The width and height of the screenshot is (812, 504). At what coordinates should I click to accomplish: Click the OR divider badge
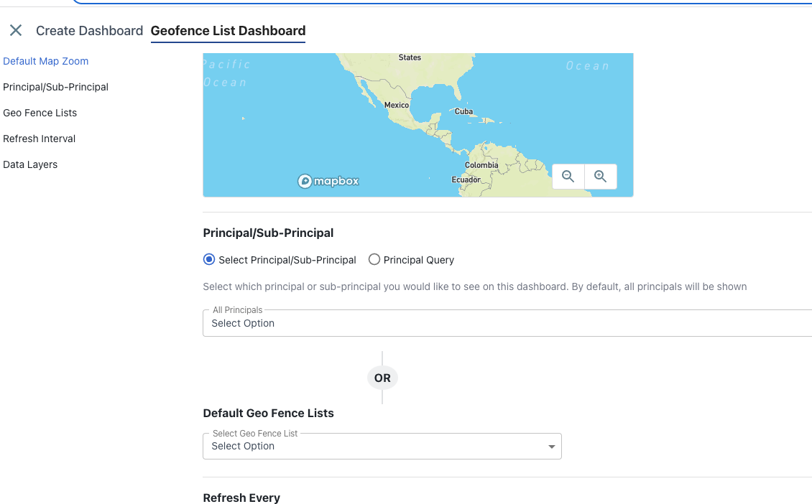pos(382,378)
